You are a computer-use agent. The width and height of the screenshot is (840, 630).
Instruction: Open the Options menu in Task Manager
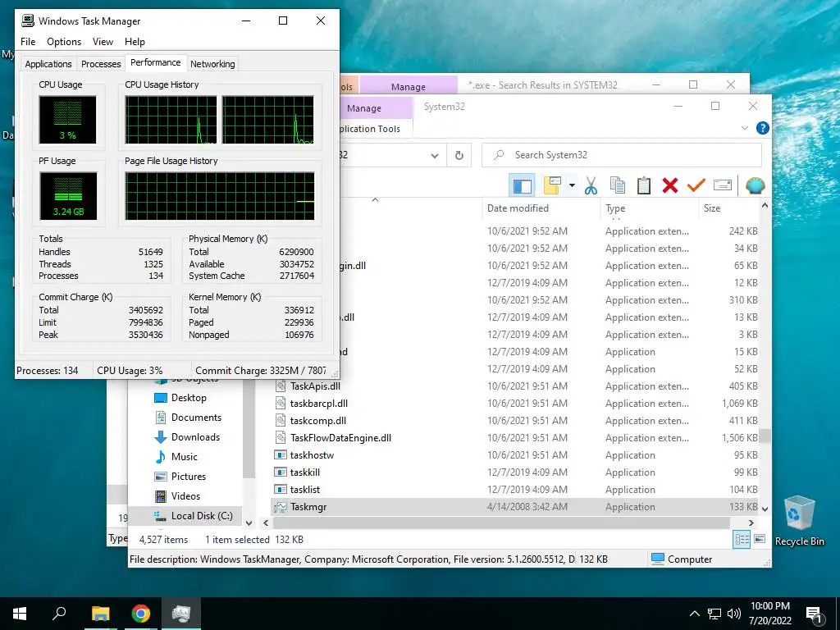click(x=64, y=42)
